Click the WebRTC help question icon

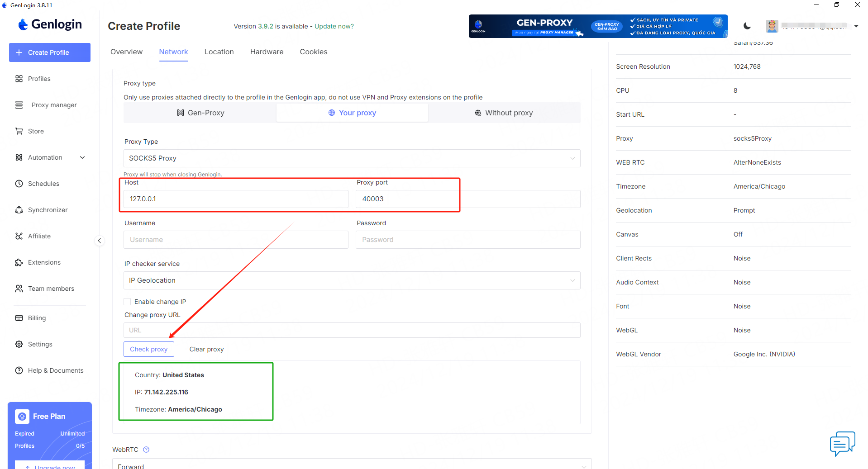[146, 450]
